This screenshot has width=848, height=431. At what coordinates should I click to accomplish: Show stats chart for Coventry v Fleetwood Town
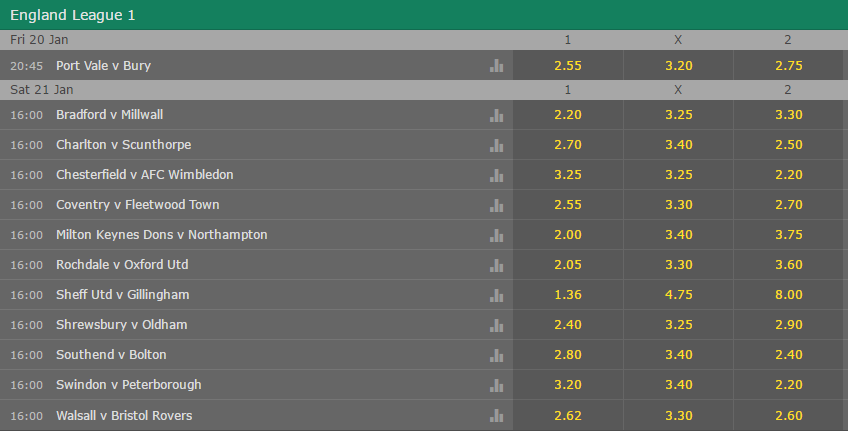(496, 205)
